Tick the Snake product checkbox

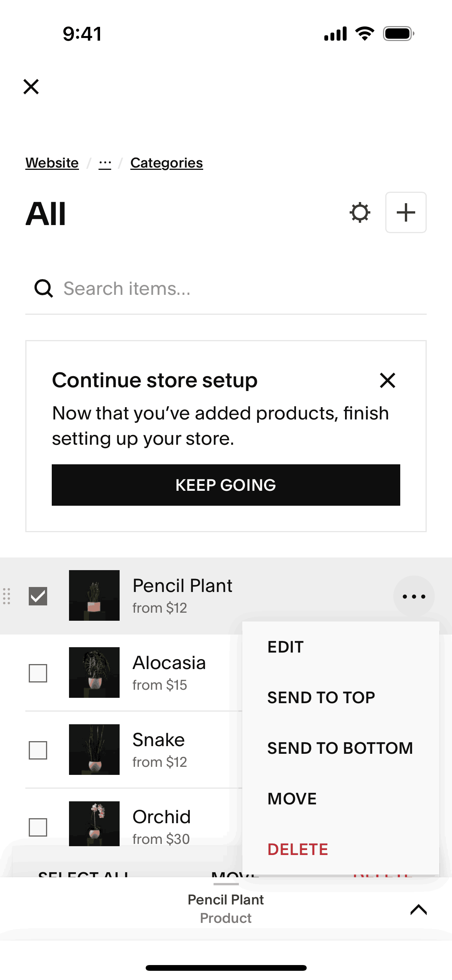coord(38,750)
